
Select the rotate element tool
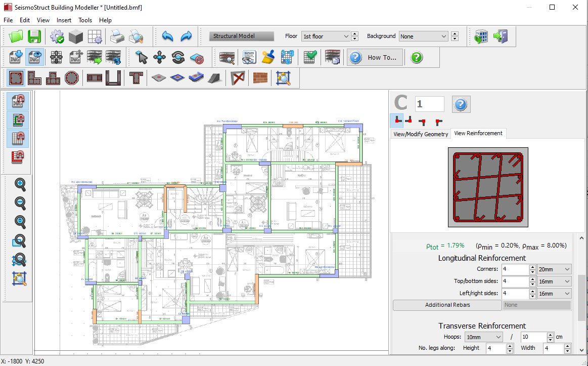178,57
